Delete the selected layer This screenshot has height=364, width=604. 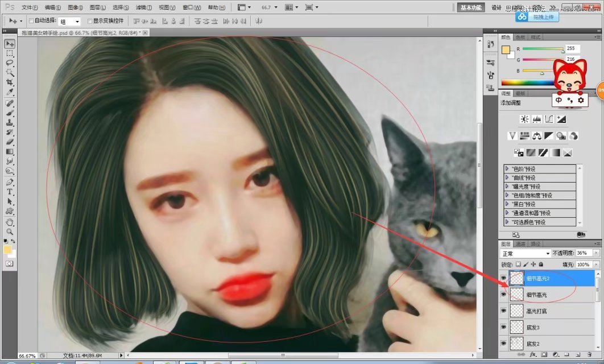coord(589,354)
